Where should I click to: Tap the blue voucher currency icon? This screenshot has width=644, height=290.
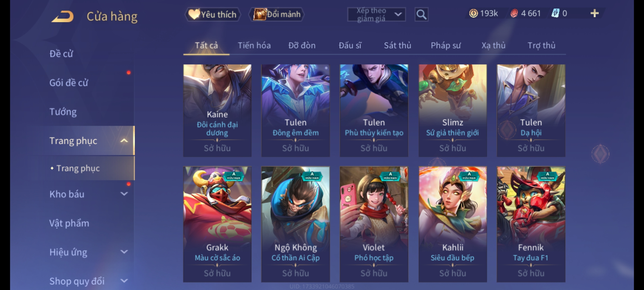(x=555, y=13)
